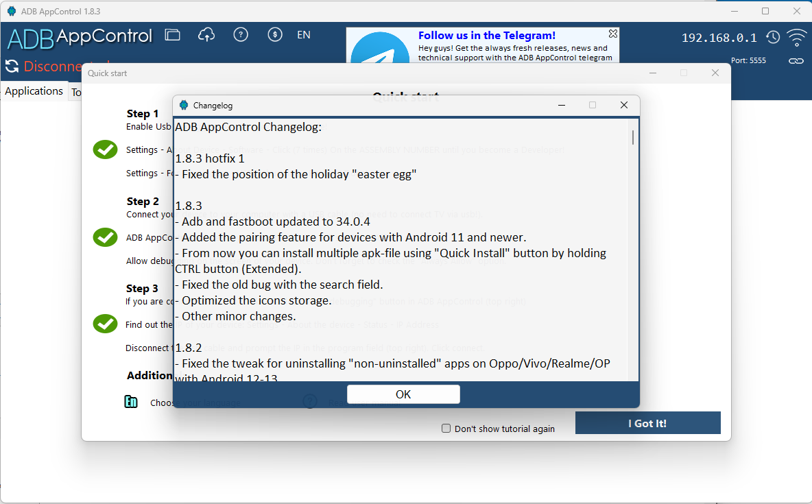Minimize the Quick start window
Viewport: 812px width, 504px height.
tap(653, 73)
